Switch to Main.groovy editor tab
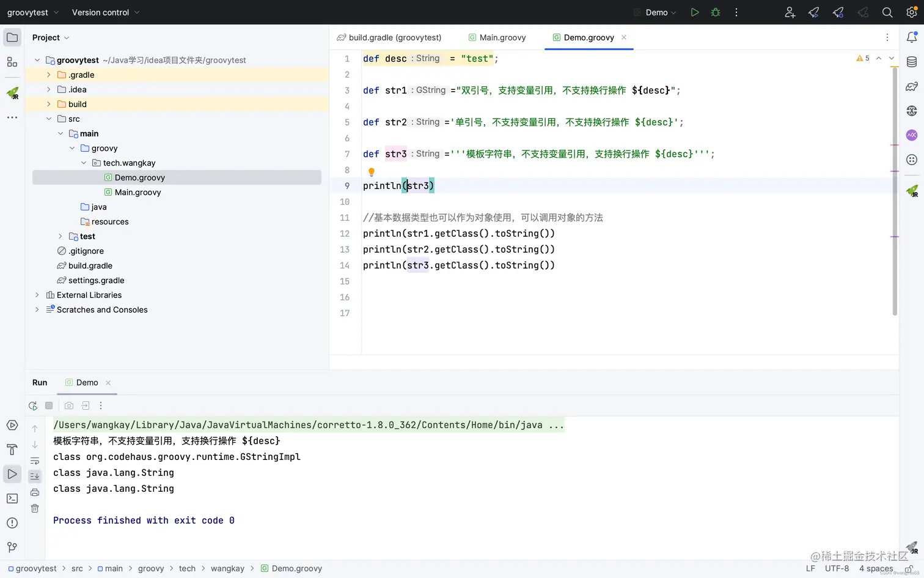 [x=497, y=37]
